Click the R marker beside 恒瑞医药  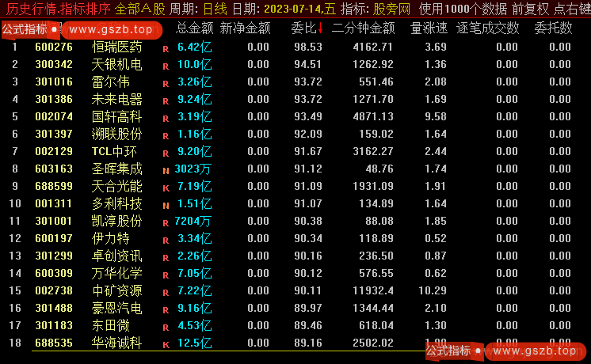166,48
